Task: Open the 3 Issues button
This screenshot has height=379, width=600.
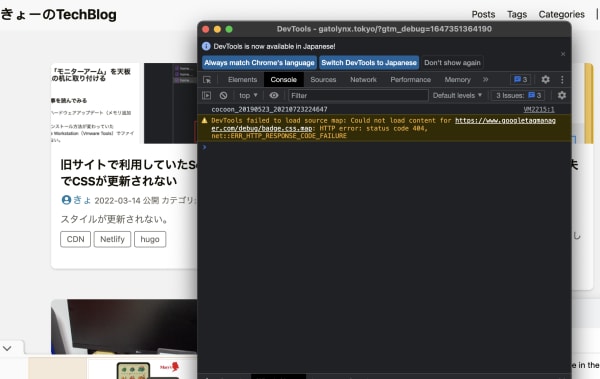Action: (518, 95)
